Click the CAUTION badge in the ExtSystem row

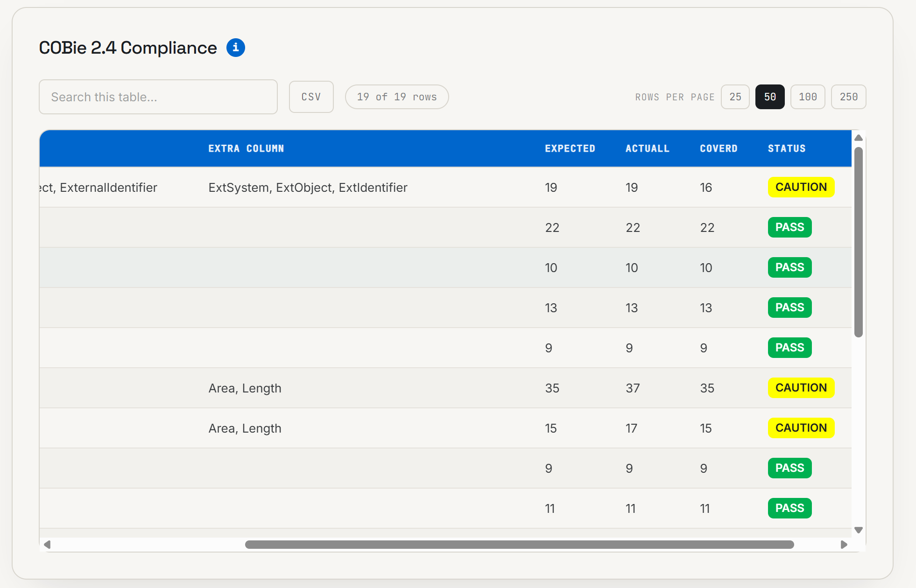(801, 187)
